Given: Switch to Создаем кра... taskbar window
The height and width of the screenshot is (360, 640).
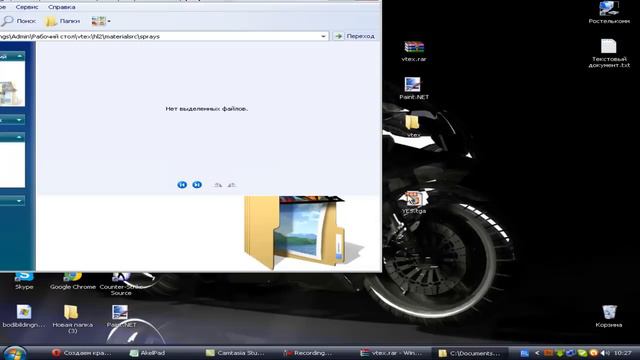Looking at the screenshot, I should click(82, 353).
